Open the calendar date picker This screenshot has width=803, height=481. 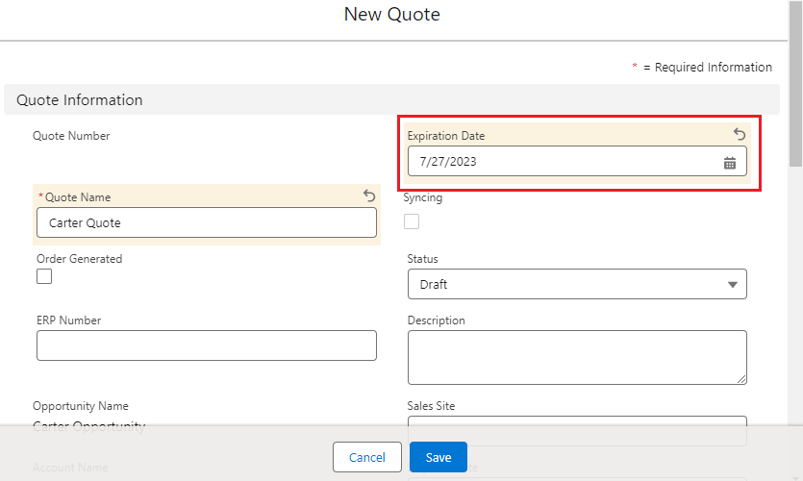point(730,162)
